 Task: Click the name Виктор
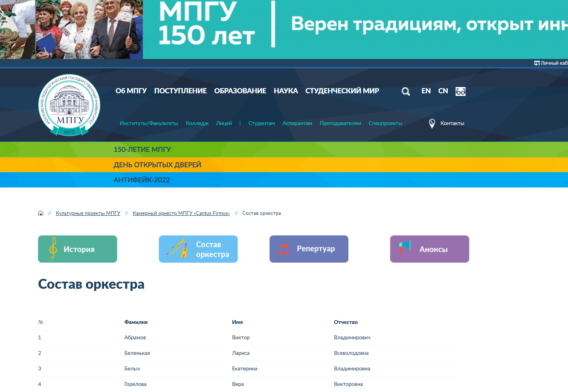click(241, 338)
